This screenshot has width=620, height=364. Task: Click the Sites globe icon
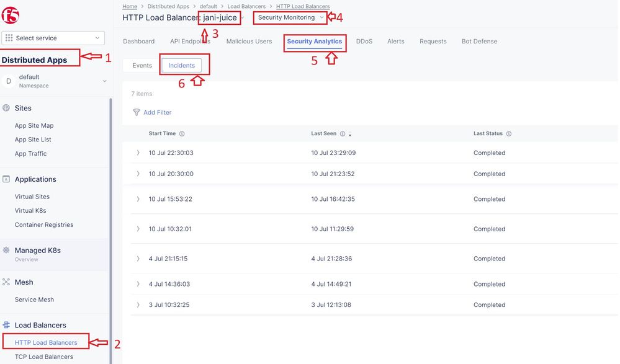[6, 108]
